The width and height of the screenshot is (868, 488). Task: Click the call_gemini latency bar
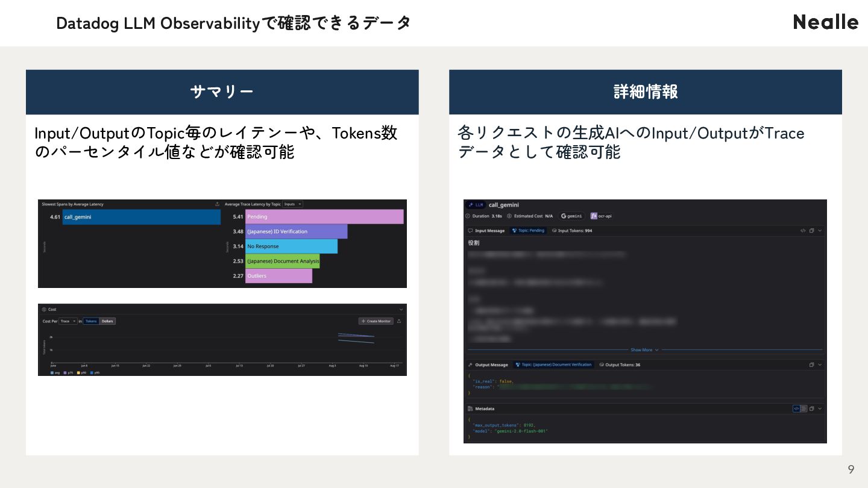click(x=142, y=217)
